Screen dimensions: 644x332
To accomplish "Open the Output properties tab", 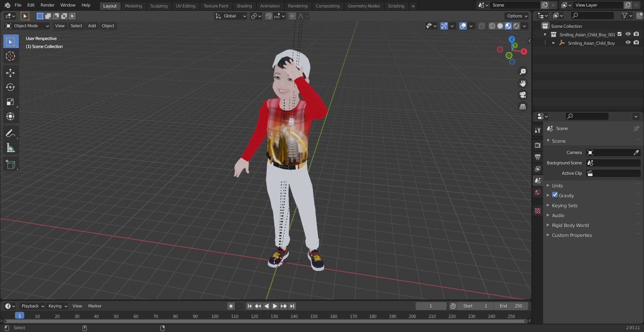I will (537, 157).
